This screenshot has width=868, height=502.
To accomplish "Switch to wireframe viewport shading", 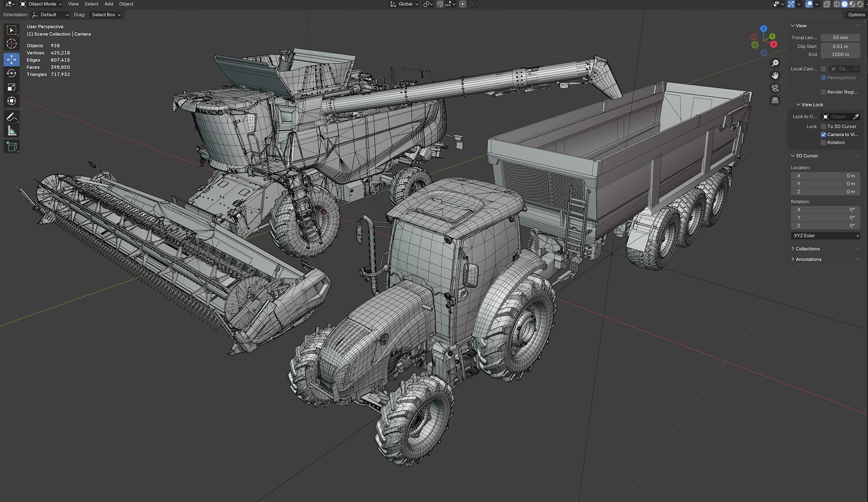I will [x=837, y=4].
